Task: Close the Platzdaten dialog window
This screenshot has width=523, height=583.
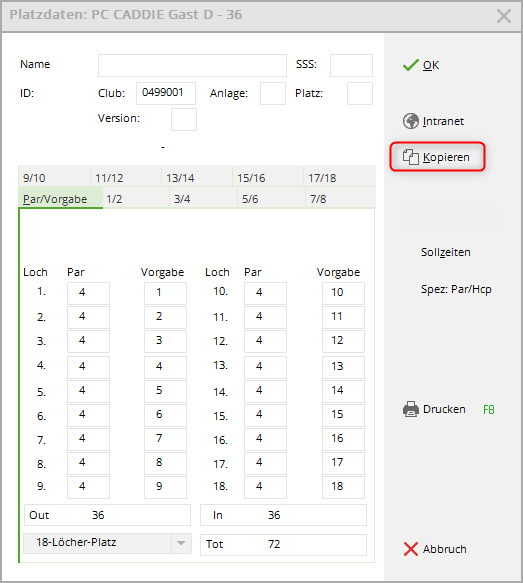Action: 504,16
